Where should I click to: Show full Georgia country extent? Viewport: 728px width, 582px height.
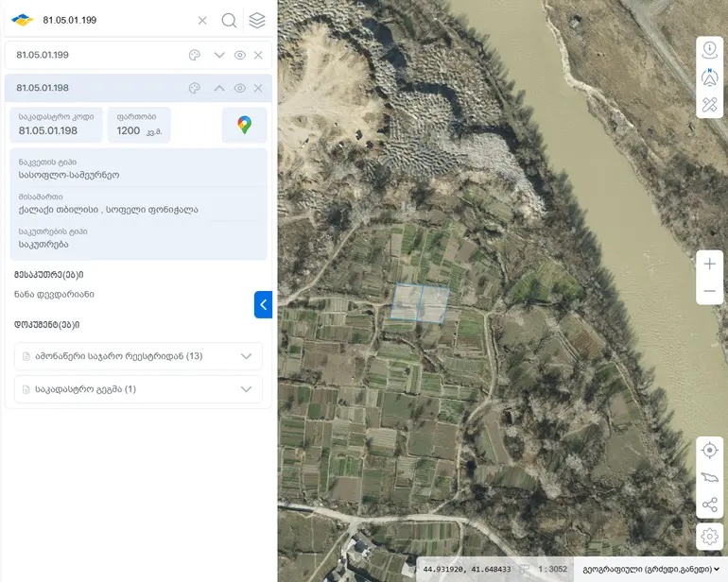pyautogui.click(x=709, y=477)
